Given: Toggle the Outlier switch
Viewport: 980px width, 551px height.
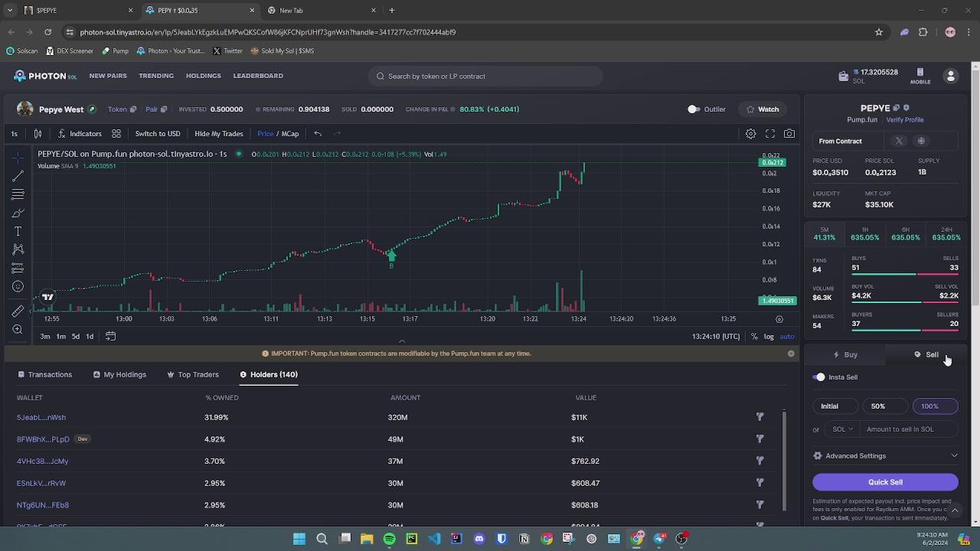Looking at the screenshot, I should coord(694,109).
